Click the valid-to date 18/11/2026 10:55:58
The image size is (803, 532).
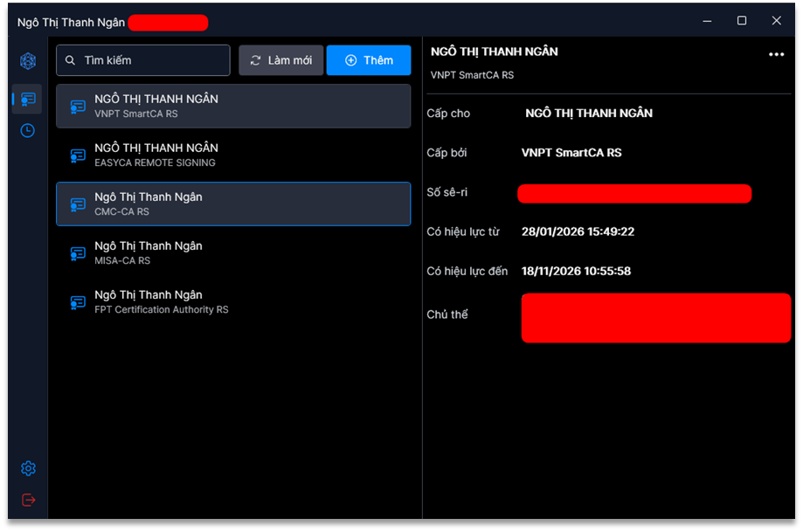pos(576,271)
